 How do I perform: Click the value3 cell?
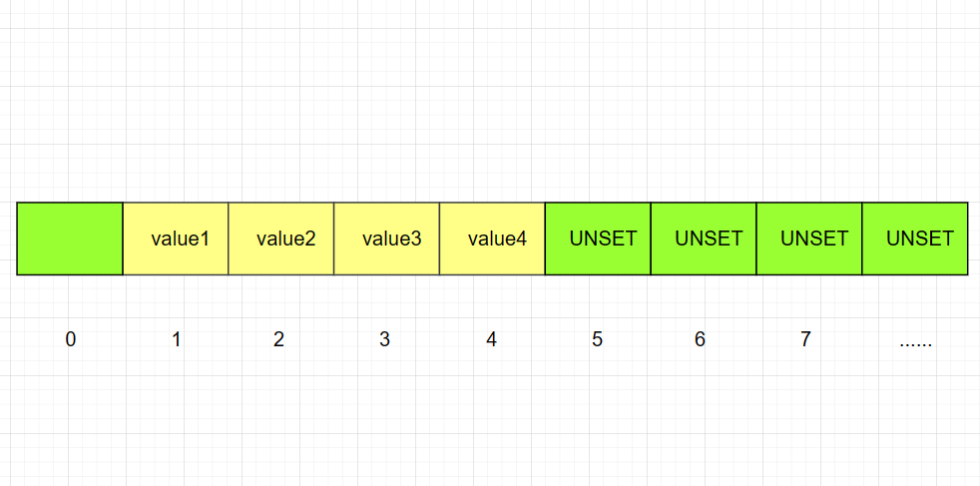(387, 238)
